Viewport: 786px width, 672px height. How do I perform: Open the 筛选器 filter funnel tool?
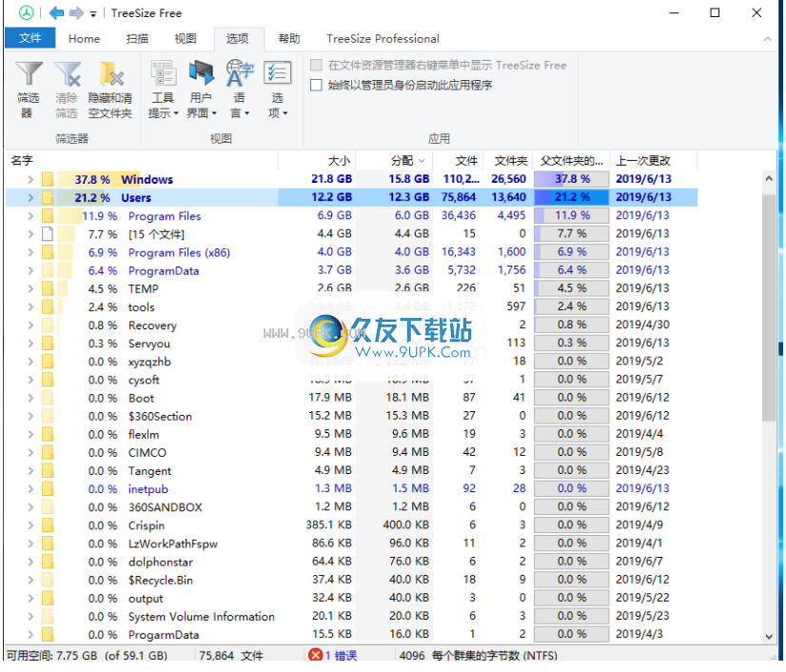29,89
